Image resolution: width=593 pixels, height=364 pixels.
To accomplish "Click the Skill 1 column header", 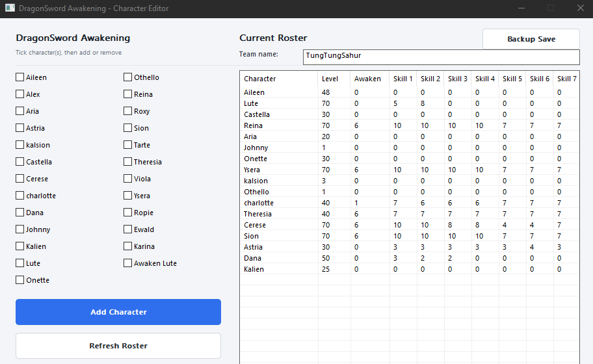I will click(402, 79).
